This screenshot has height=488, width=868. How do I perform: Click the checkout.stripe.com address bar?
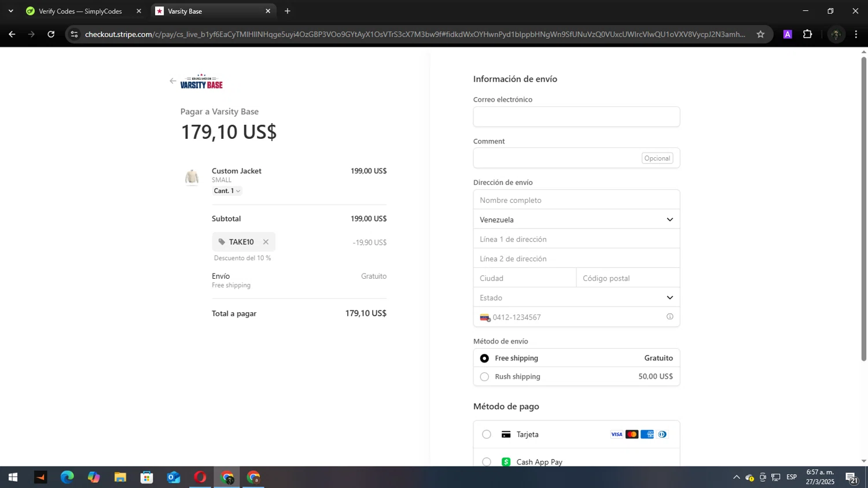pyautogui.click(x=414, y=34)
